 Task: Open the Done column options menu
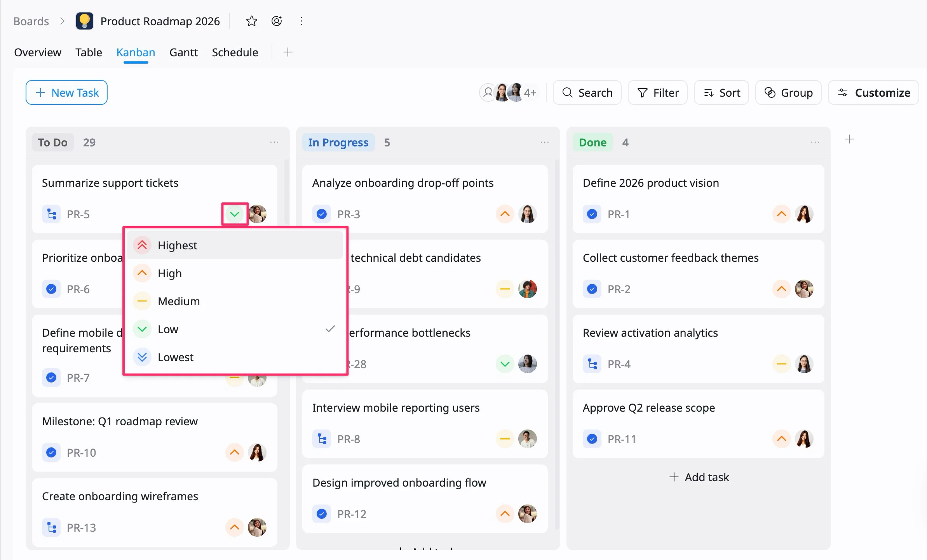(x=815, y=143)
